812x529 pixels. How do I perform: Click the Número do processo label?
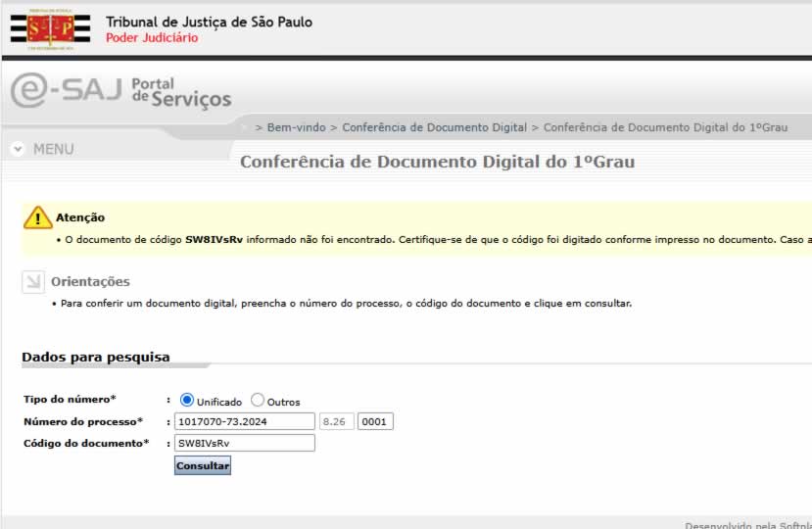click(x=83, y=421)
